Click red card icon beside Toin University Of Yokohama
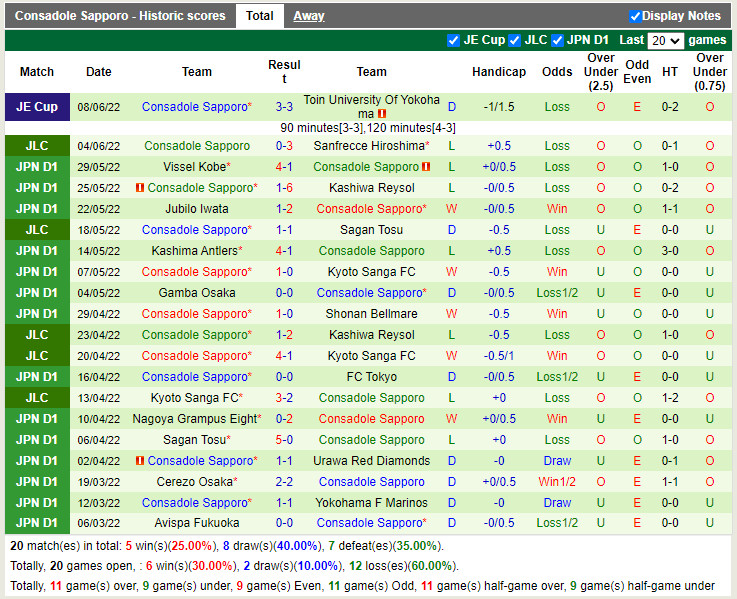 coord(382,114)
